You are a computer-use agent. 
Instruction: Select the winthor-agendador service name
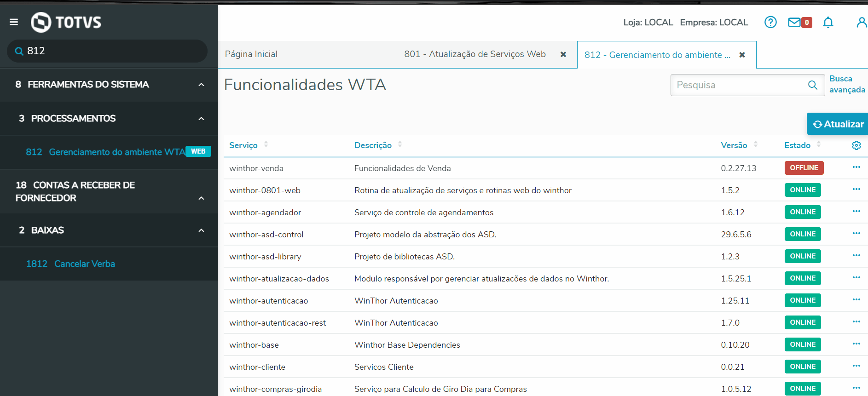[265, 212]
